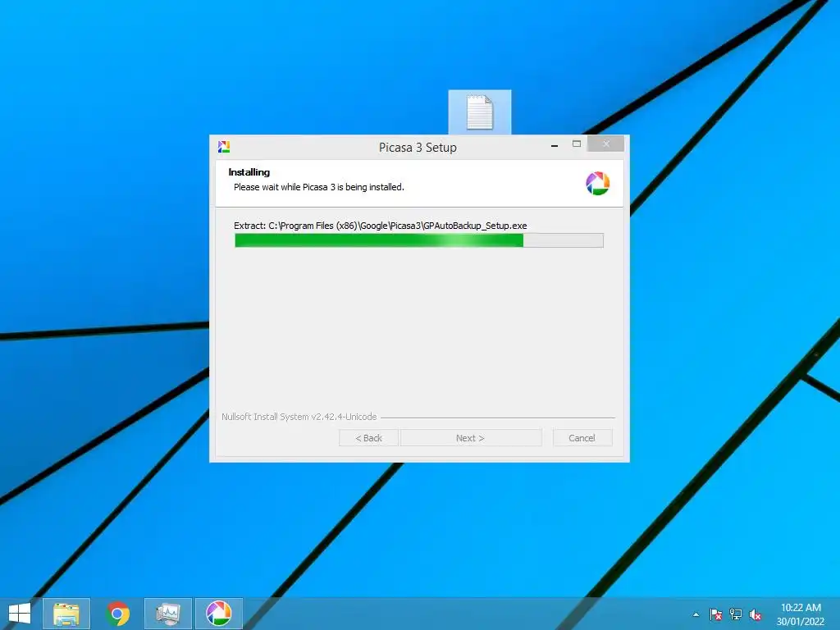Image resolution: width=840 pixels, height=630 pixels.
Task: Click the green installation progress bar
Action: (419, 240)
